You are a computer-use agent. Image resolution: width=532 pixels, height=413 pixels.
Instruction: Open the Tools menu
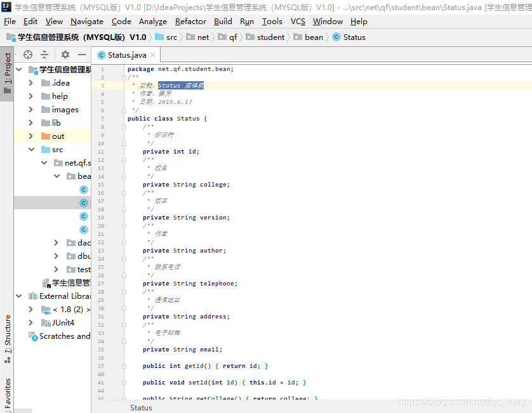coord(272,22)
